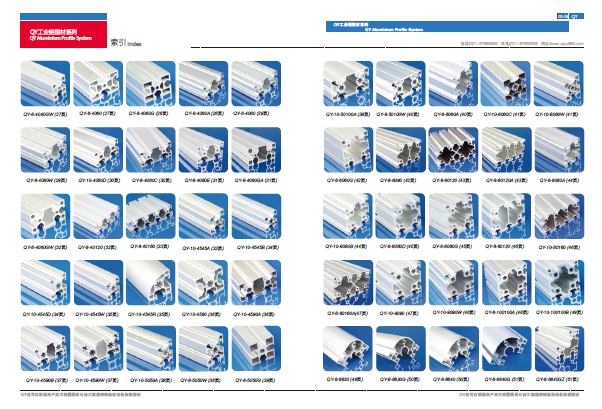This screenshot has width=602, height=409.
Task: Select the QY-8-4060G profile thumbnail
Action: click(150, 84)
